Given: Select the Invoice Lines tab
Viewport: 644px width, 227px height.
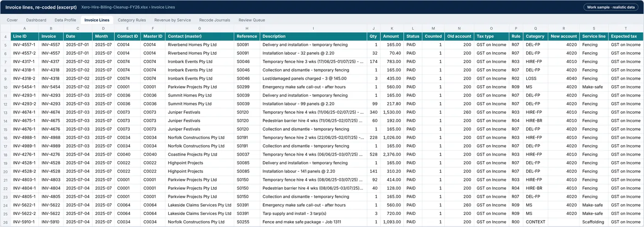Looking at the screenshot, I should [x=97, y=20].
